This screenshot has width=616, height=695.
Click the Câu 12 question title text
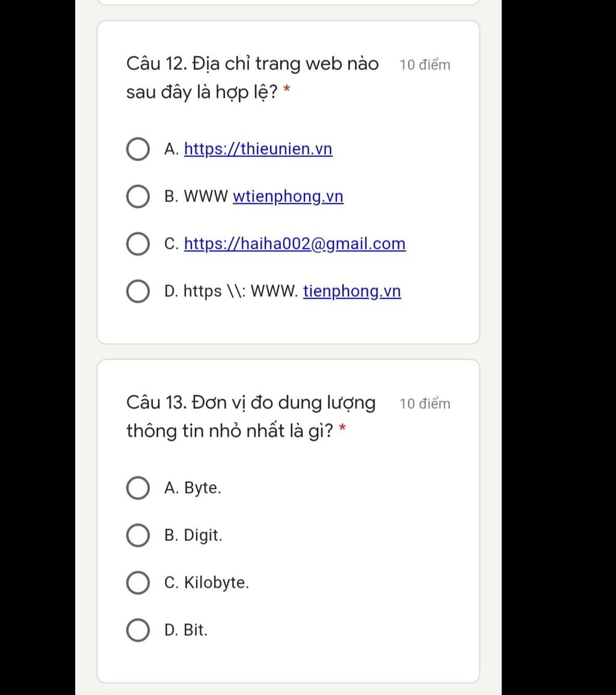253,78
